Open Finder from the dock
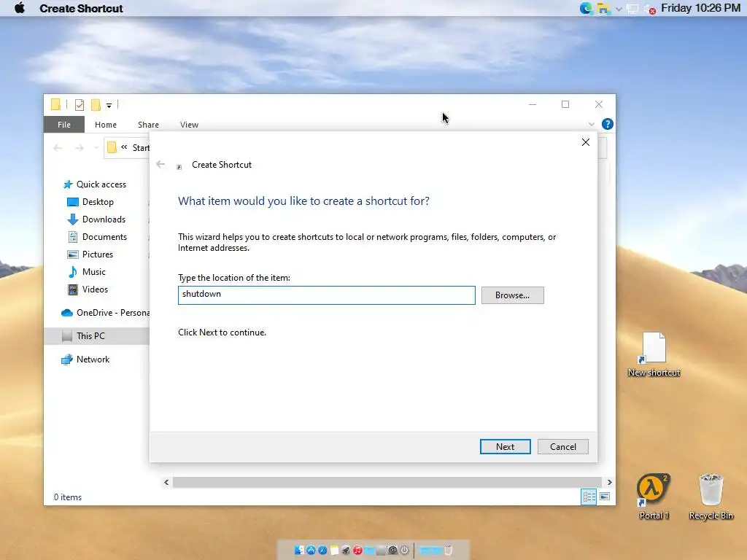This screenshot has width=747, height=560. click(x=299, y=550)
